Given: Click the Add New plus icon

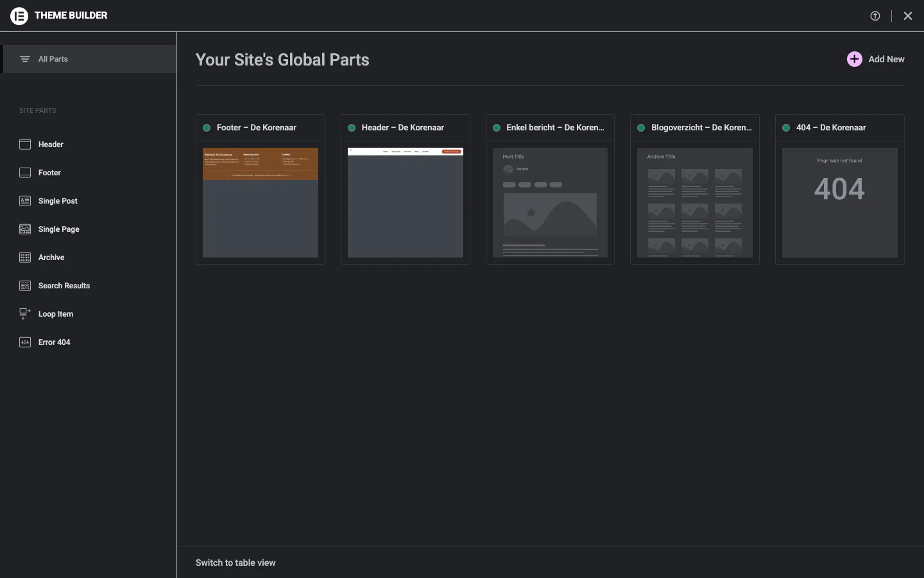Looking at the screenshot, I should (855, 59).
